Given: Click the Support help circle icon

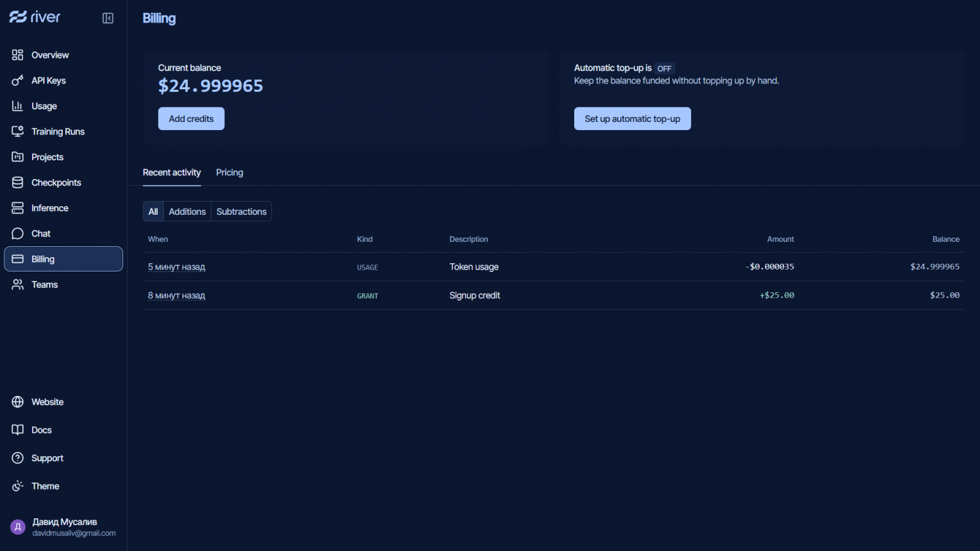Looking at the screenshot, I should point(18,458).
